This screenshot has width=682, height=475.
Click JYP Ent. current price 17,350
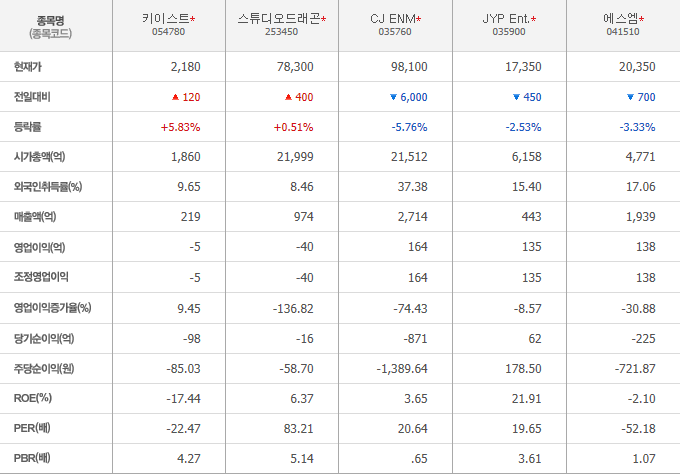click(523, 67)
